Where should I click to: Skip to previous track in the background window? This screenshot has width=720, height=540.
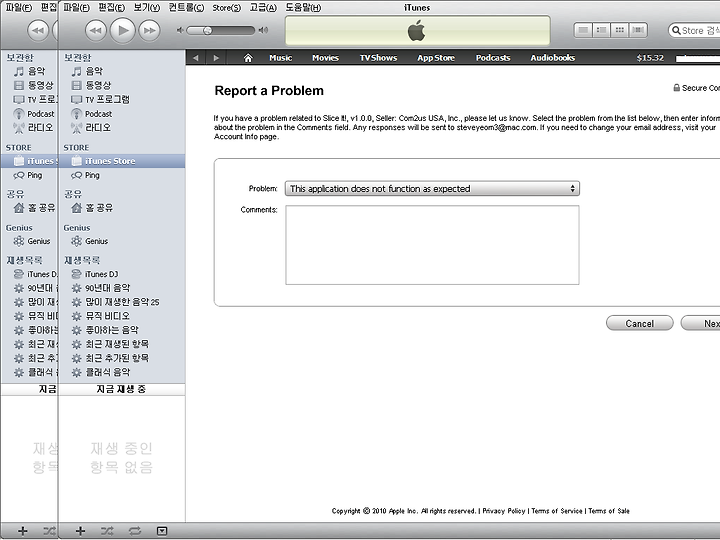[38, 31]
